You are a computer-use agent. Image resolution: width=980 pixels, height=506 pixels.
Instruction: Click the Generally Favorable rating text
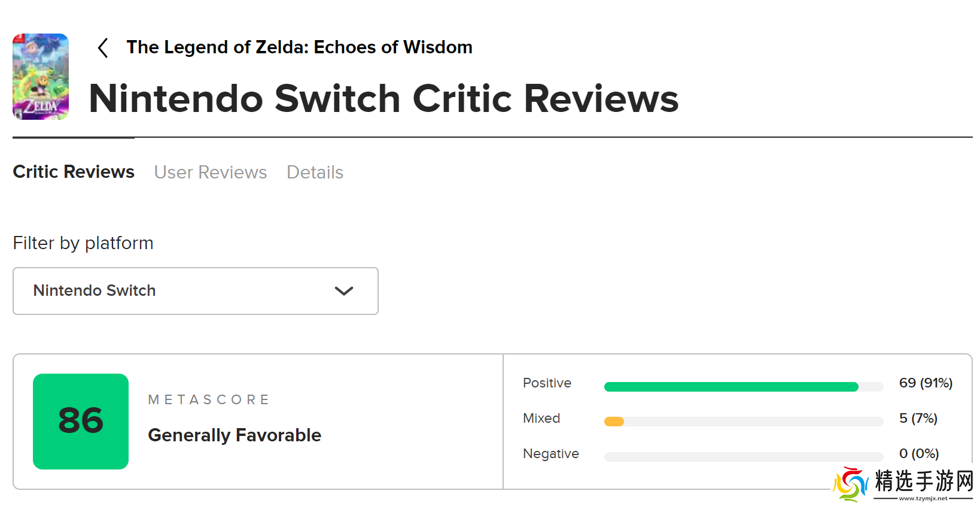(x=235, y=435)
